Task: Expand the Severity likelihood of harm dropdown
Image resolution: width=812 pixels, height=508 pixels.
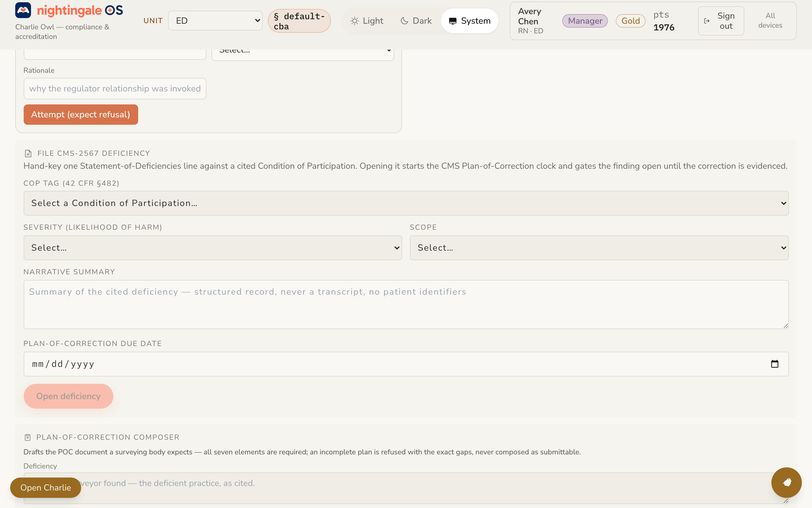Action: [x=213, y=248]
